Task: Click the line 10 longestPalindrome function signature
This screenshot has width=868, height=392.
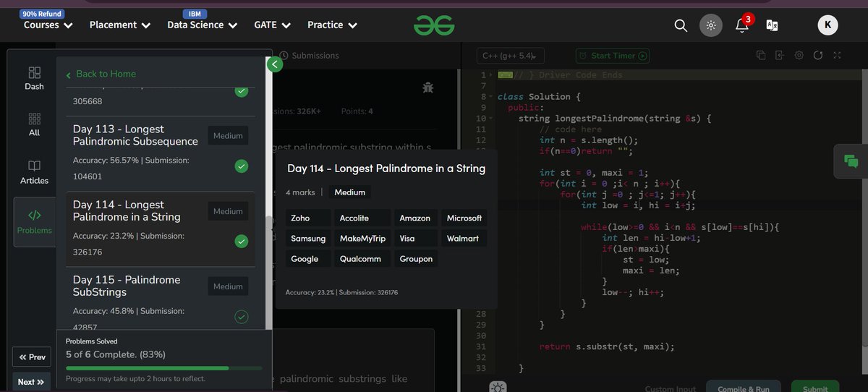Action: [x=615, y=119]
